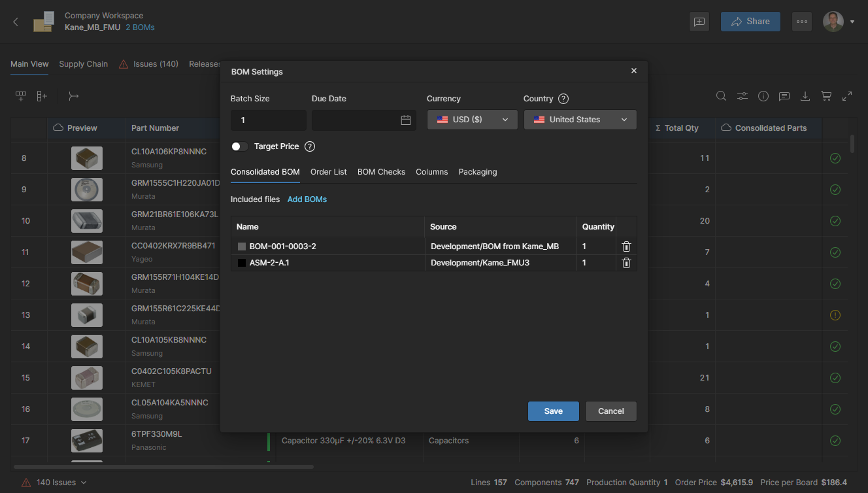Viewport: 868px width, 493px height.
Task: Click the search magnifier in BOM toolbar
Action: coord(721,96)
